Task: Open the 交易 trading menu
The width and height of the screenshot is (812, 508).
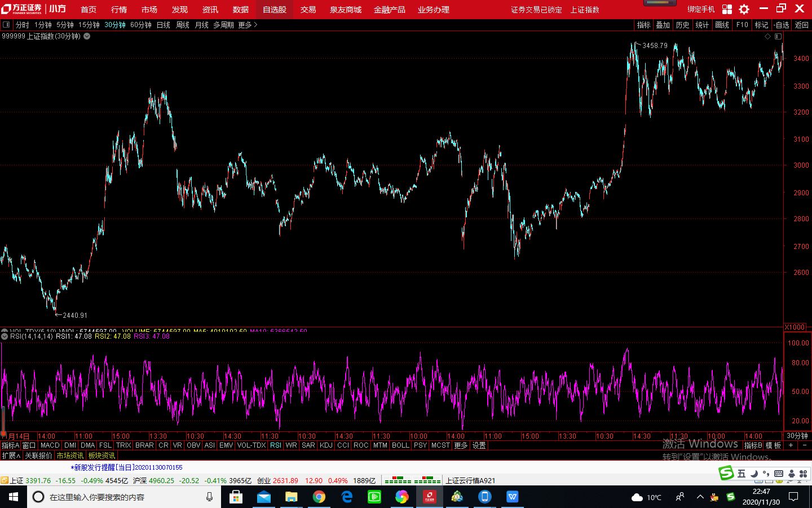Action: tap(308, 10)
